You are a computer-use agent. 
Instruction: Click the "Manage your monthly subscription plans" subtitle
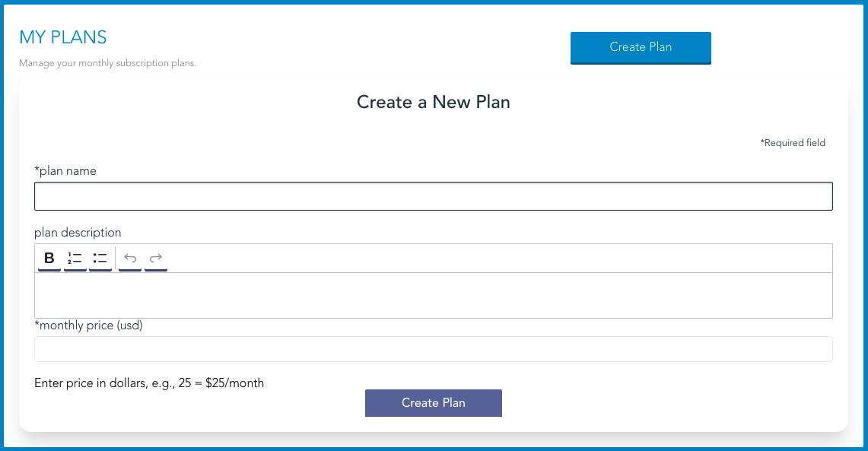point(107,63)
